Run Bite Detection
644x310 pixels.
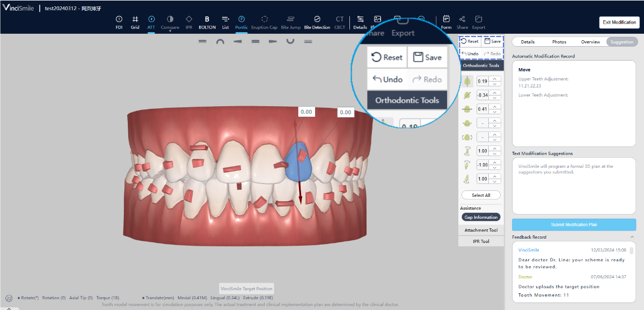click(317, 22)
